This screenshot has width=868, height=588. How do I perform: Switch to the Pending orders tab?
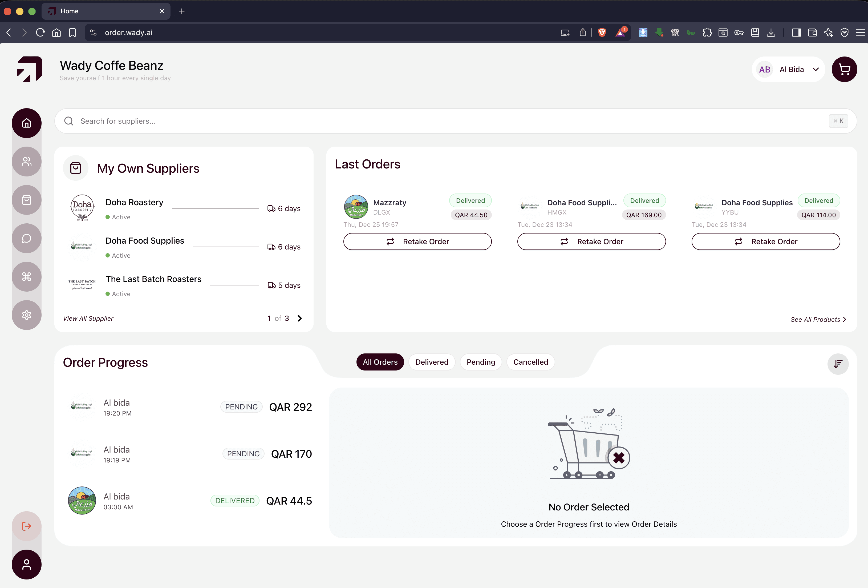click(x=481, y=362)
